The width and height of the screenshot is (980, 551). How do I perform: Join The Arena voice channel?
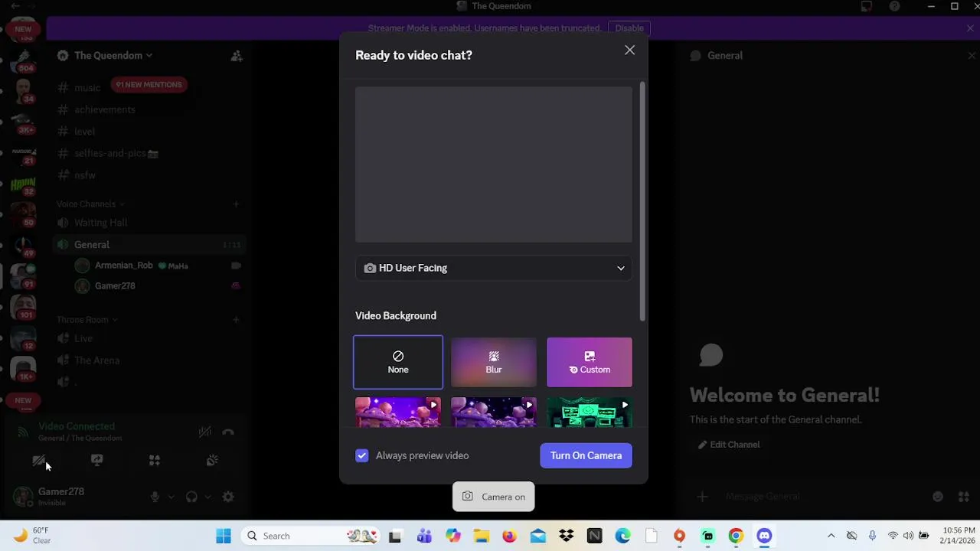(96, 360)
